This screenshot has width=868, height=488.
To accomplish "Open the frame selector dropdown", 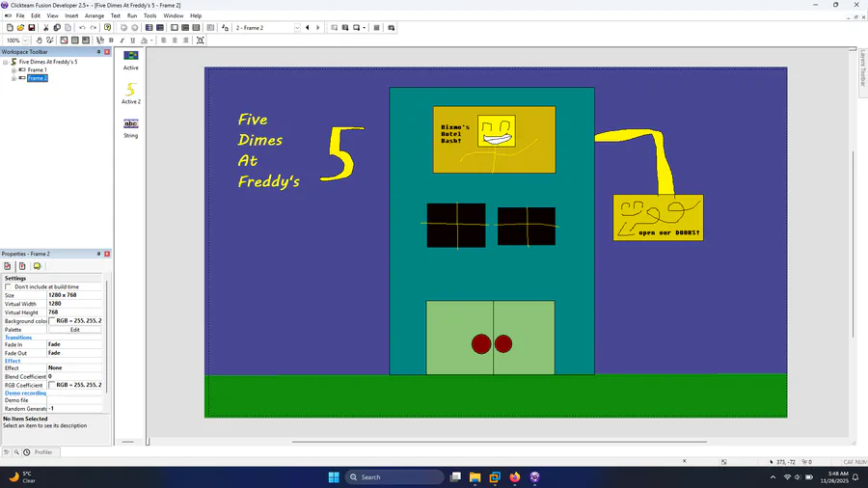I will 297,28.
